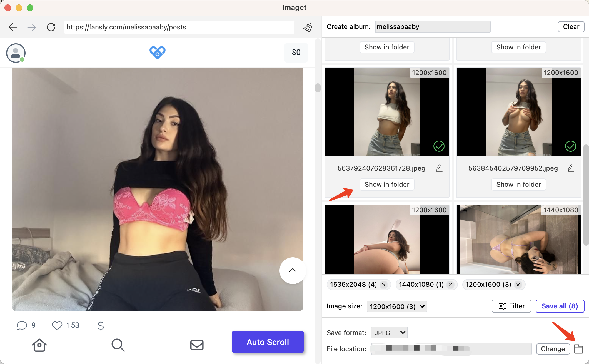Screen dimensions: 589x364
Task: Toggle green checkmark on first downloaded image
Action: tap(439, 146)
